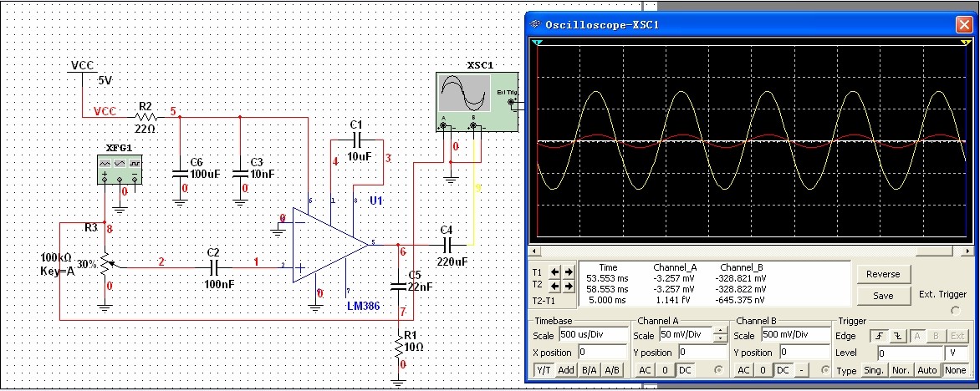Select the VCC 5V power source symbol
Screen dimensions: 980x391
pos(84,72)
